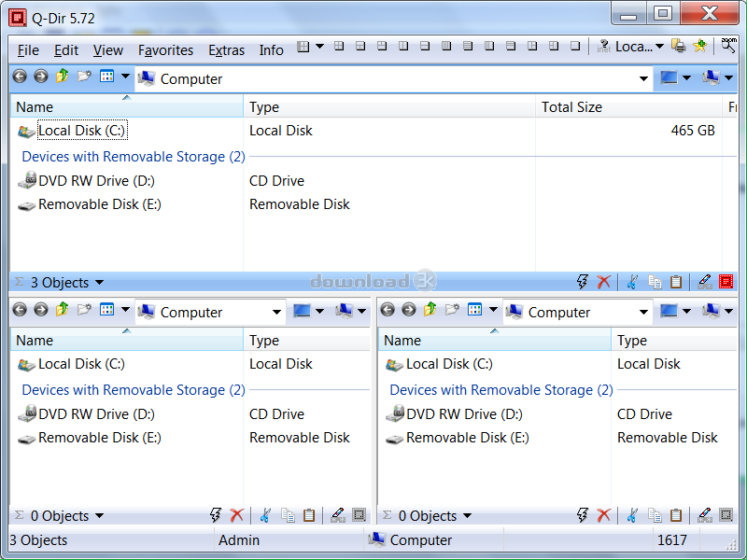
Task: Click Back arrow in bottom-left pane
Action: 20,311
